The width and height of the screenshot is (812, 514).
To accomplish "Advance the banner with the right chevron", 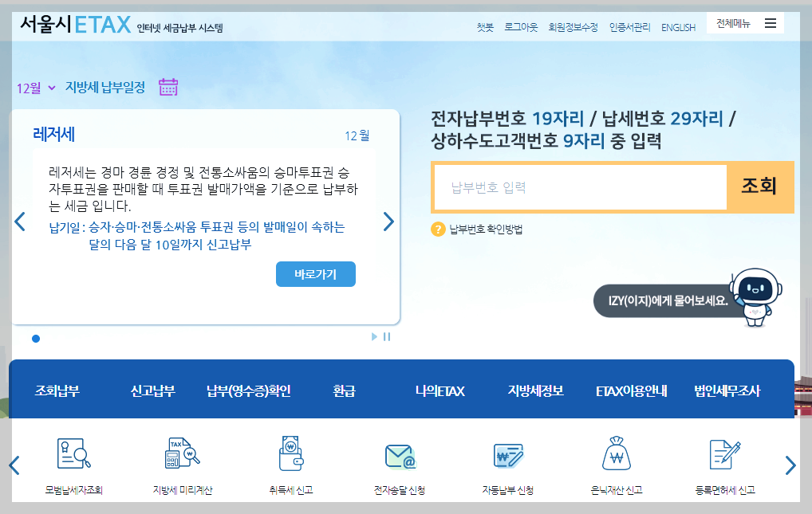I will click(388, 222).
